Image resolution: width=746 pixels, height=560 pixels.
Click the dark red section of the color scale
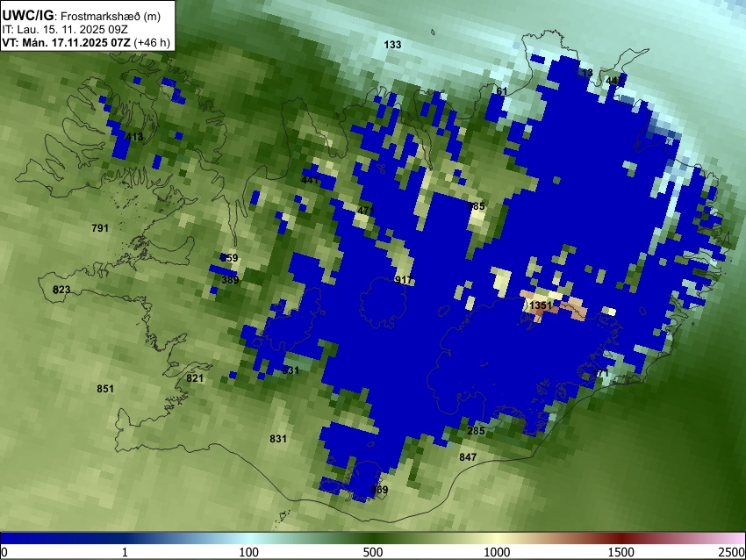point(621,538)
